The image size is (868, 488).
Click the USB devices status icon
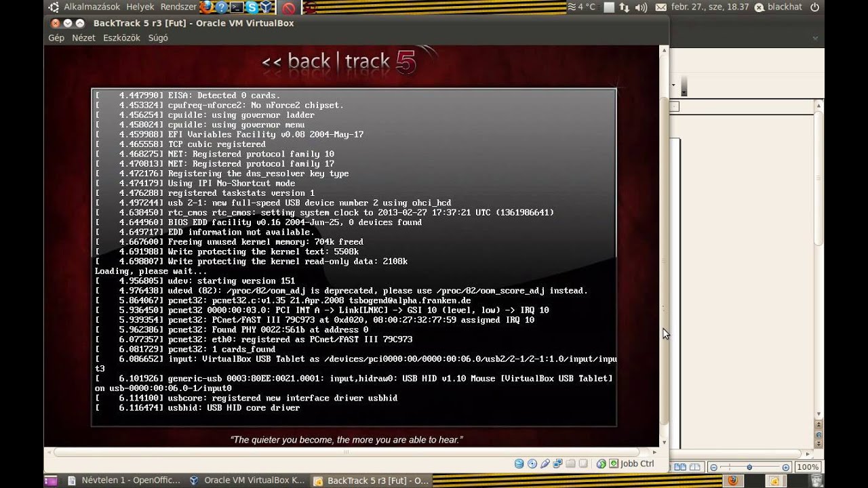tap(545, 464)
